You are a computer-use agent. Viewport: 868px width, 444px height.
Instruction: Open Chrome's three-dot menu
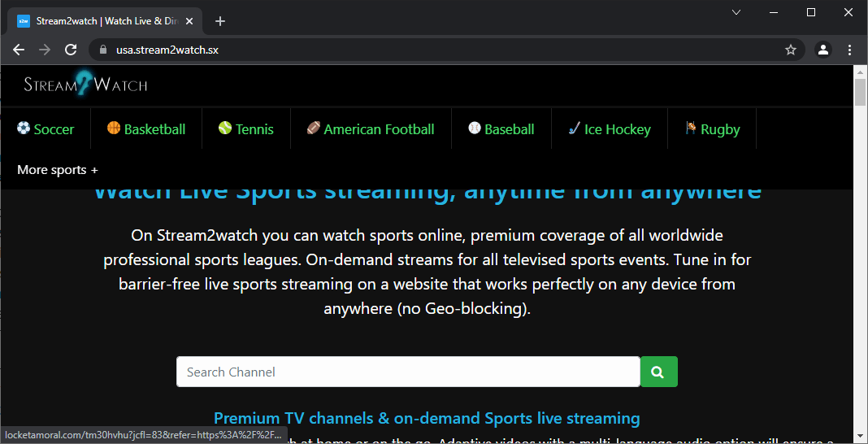click(x=849, y=50)
